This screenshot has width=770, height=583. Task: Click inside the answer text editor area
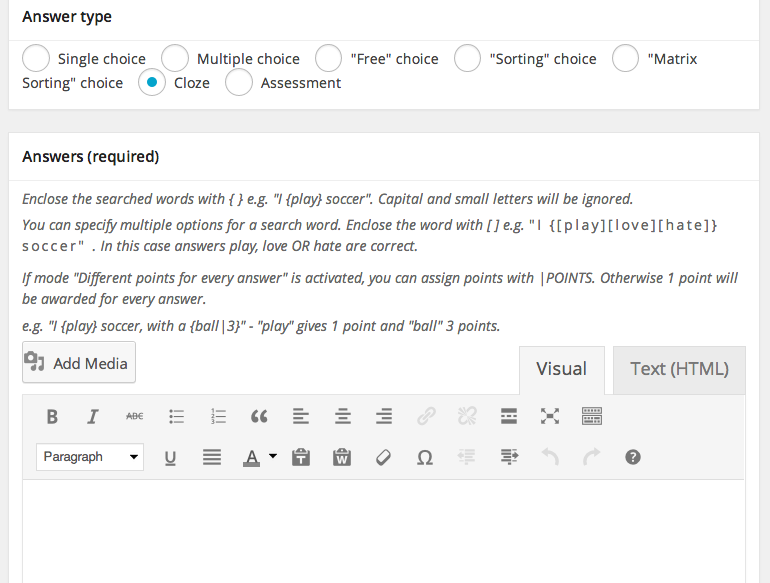click(383, 530)
